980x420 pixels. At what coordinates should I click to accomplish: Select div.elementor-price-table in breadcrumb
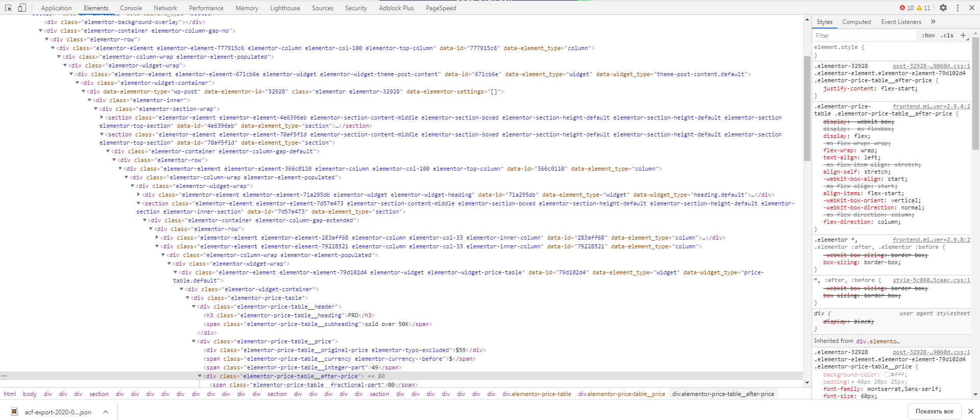point(536,394)
